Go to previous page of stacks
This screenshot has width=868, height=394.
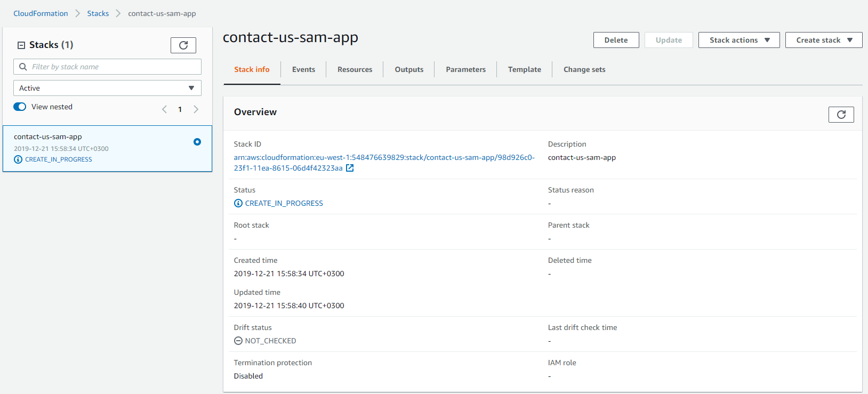coord(164,109)
